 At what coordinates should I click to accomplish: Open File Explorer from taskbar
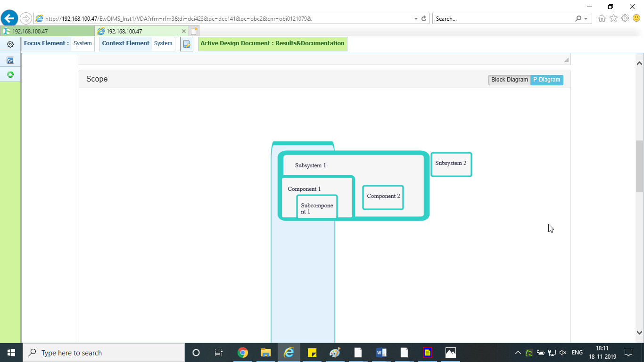pos(266,353)
